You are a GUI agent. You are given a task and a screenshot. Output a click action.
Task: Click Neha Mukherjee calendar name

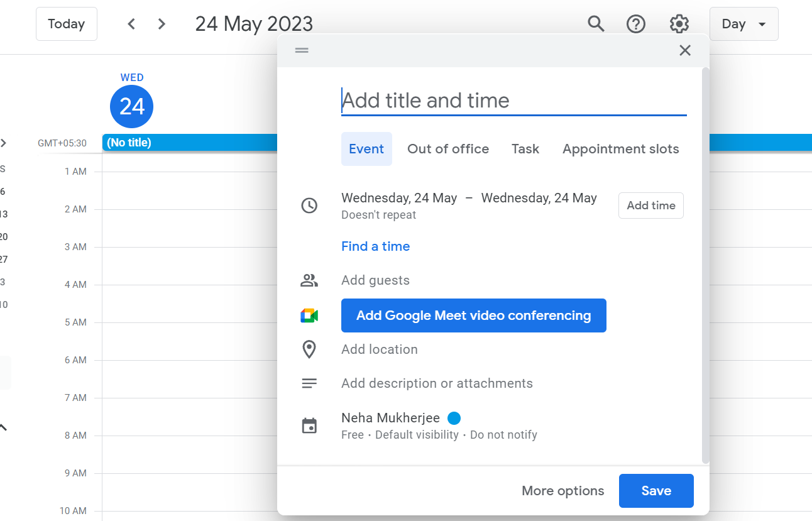coord(390,418)
